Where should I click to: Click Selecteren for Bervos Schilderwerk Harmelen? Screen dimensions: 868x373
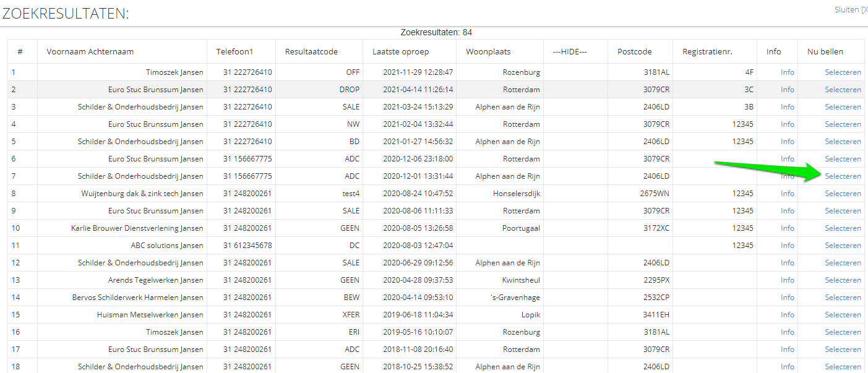pyautogui.click(x=843, y=298)
